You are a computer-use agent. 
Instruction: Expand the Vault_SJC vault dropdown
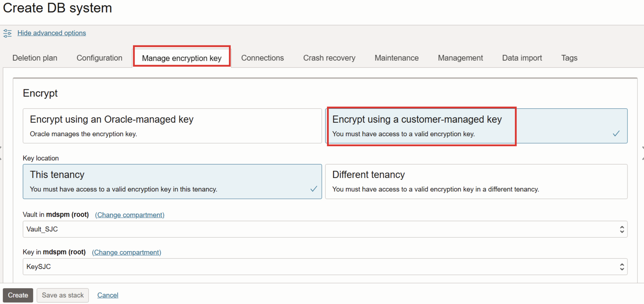[325, 229]
